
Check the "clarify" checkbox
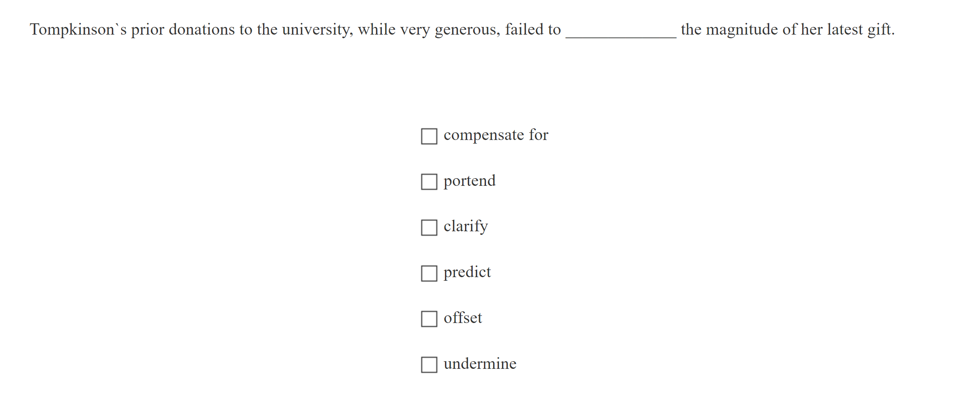pos(429,228)
